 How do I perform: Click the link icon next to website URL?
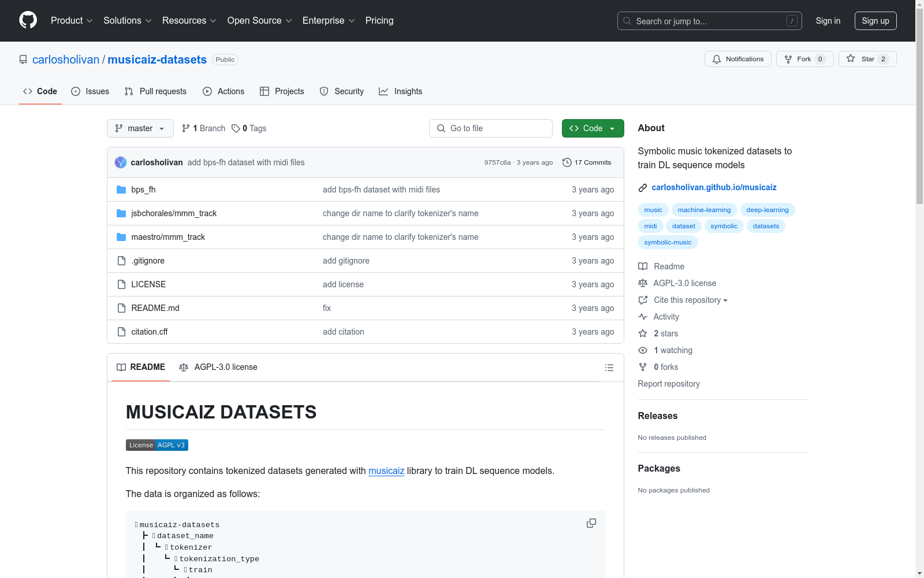point(643,187)
